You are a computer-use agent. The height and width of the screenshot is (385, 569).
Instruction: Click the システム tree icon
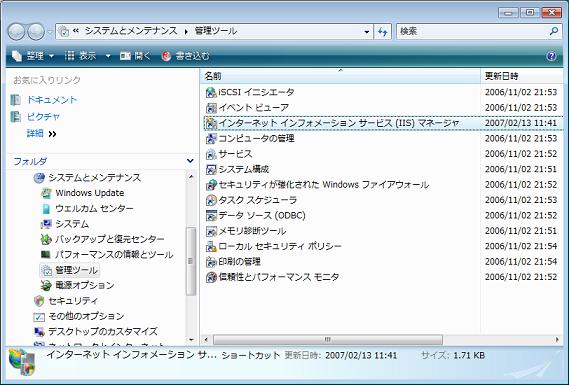[x=46, y=224]
